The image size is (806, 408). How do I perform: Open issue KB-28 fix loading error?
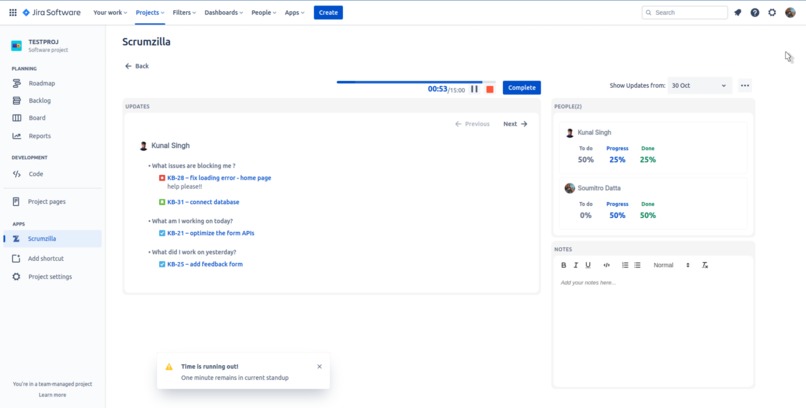pos(219,178)
